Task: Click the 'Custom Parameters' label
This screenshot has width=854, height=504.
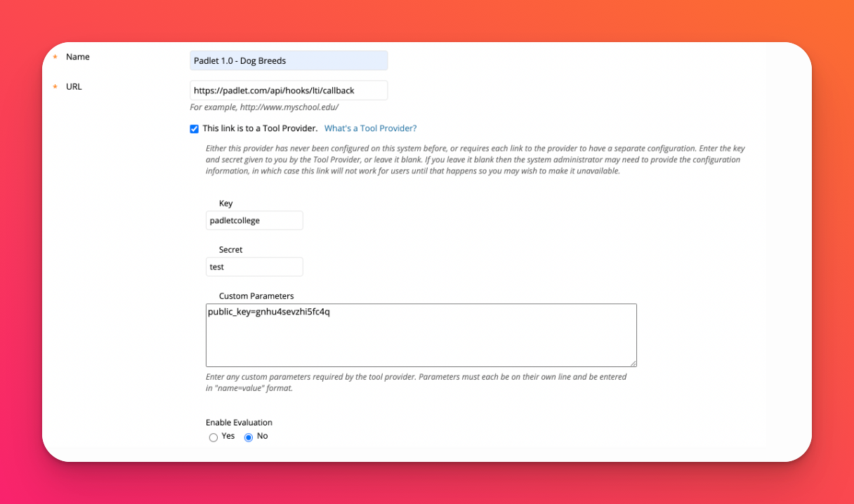Action: click(256, 296)
